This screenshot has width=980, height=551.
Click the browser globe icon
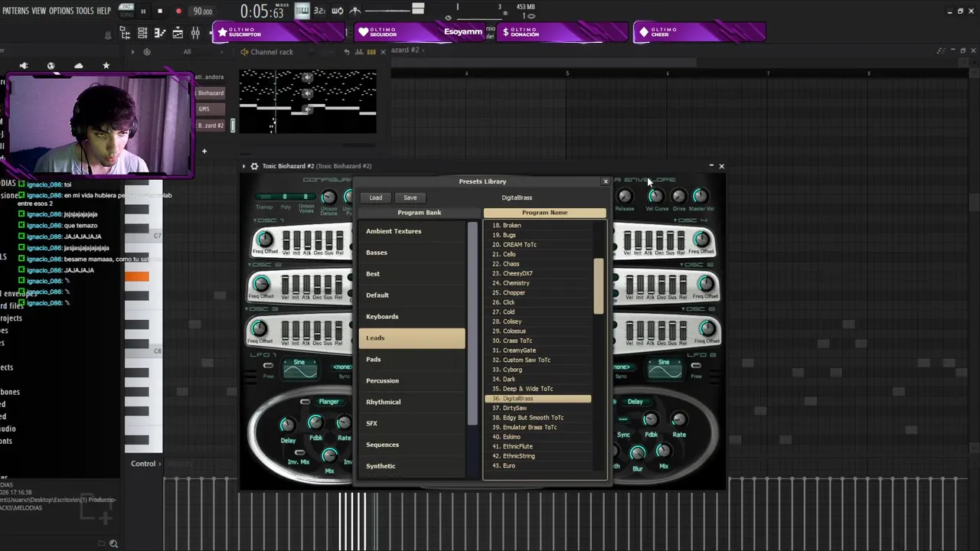51,66
